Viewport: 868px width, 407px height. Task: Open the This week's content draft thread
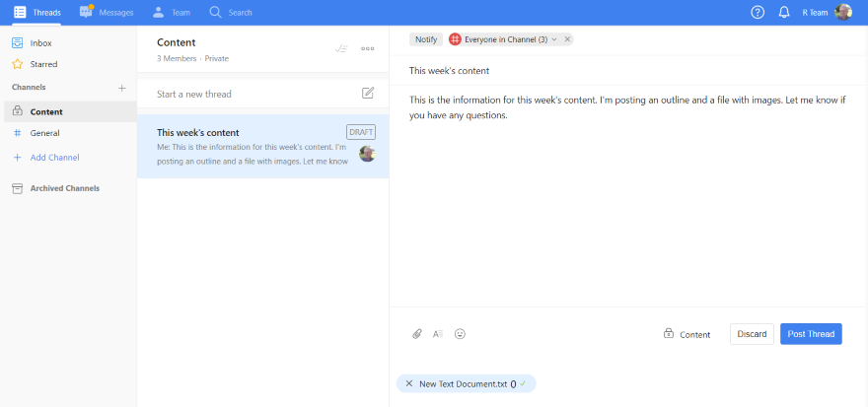click(263, 147)
